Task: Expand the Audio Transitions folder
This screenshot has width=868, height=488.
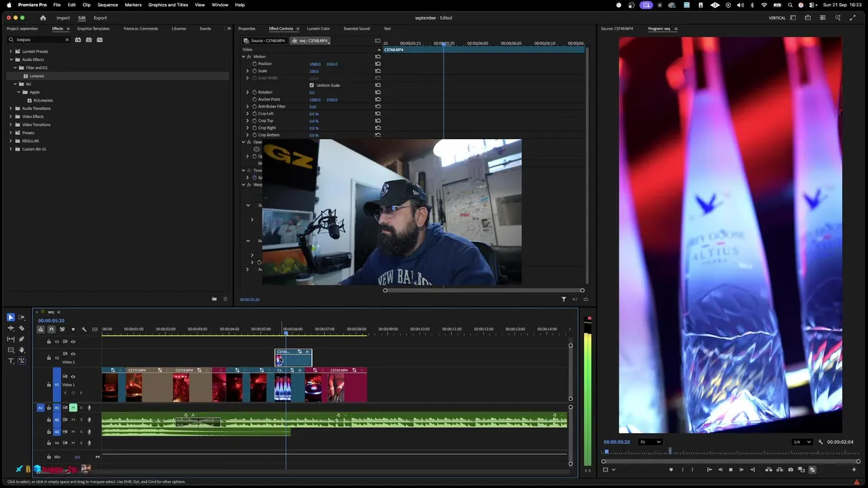Action: coord(12,108)
